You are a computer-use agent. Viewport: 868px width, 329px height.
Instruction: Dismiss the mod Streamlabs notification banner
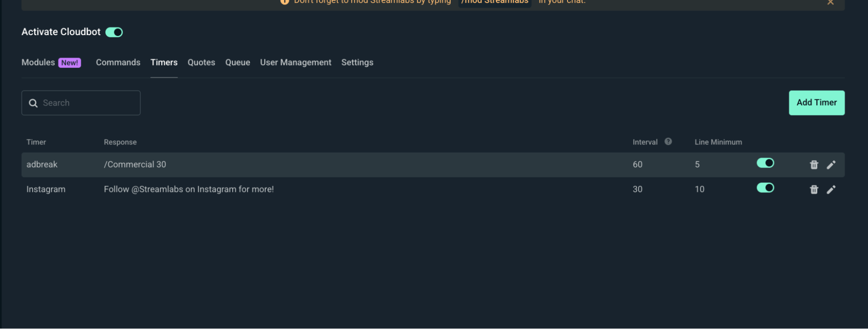[x=830, y=2]
